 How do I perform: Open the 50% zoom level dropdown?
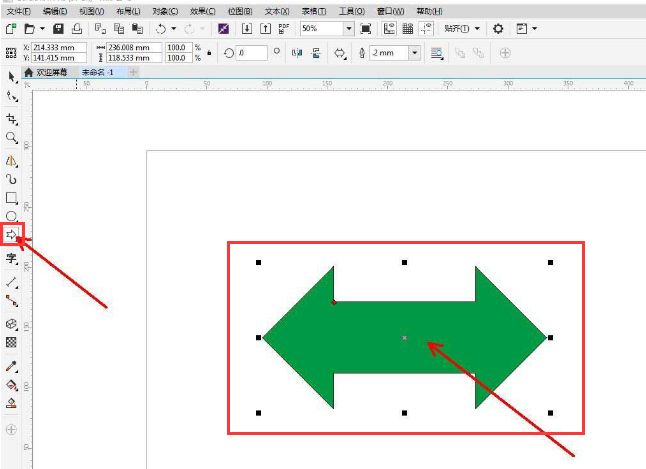[349, 29]
